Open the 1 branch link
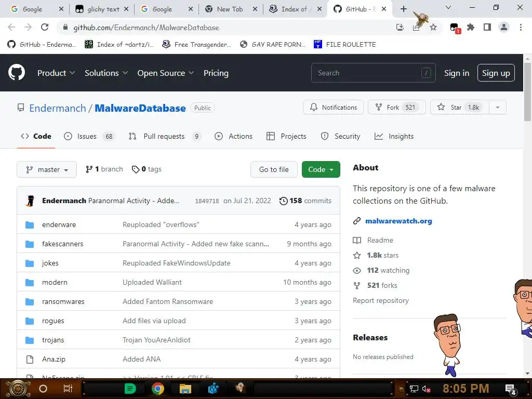 [104, 169]
